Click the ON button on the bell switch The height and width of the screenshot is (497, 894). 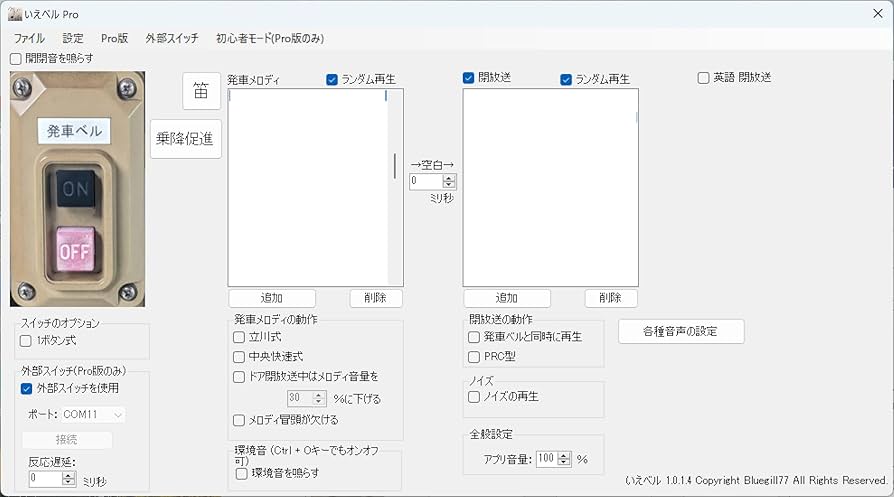pyautogui.click(x=75, y=189)
